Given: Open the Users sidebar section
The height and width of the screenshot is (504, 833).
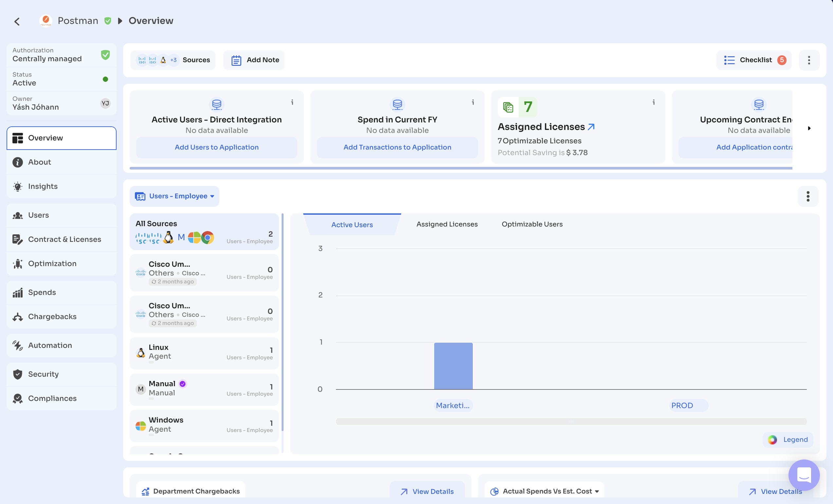Looking at the screenshot, I should pos(62,215).
